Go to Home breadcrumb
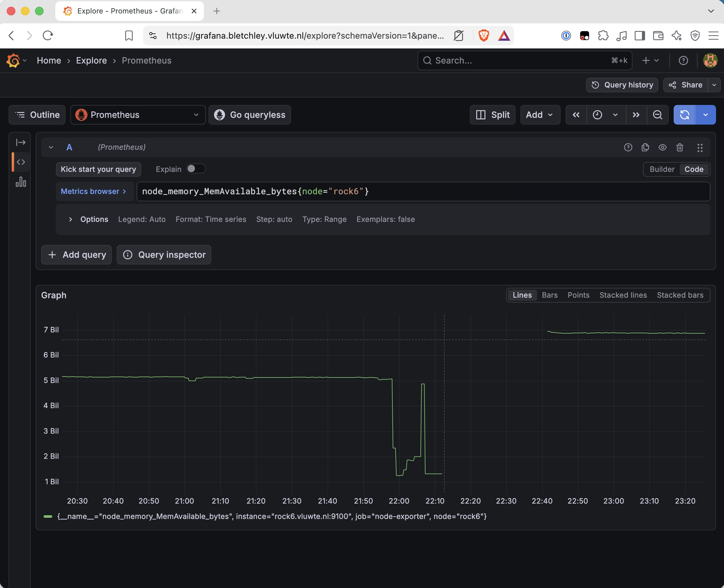This screenshot has height=588, width=724. (x=49, y=61)
